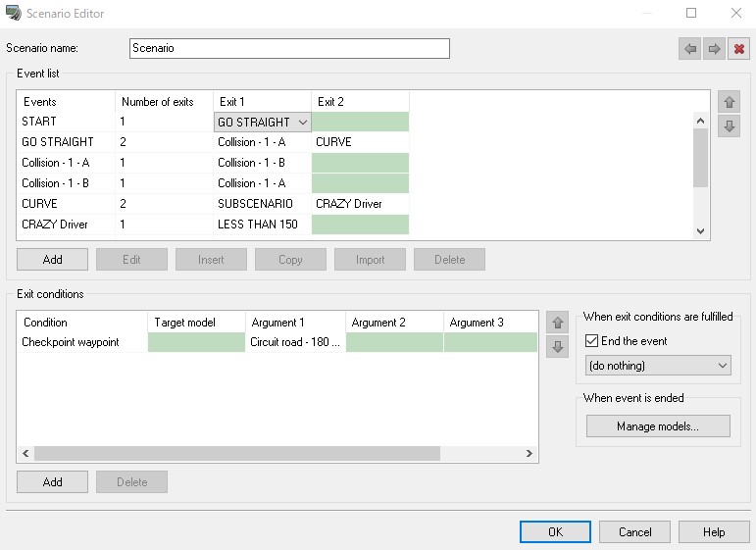Click the Argument 2 column header
Screen dimensions: 756x550
pyautogui.click(x=394, y=323)
